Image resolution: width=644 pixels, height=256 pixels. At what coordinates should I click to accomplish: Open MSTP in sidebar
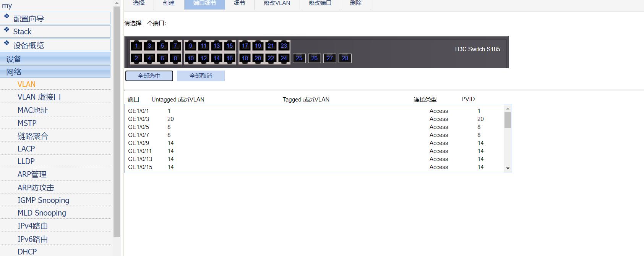27,123
